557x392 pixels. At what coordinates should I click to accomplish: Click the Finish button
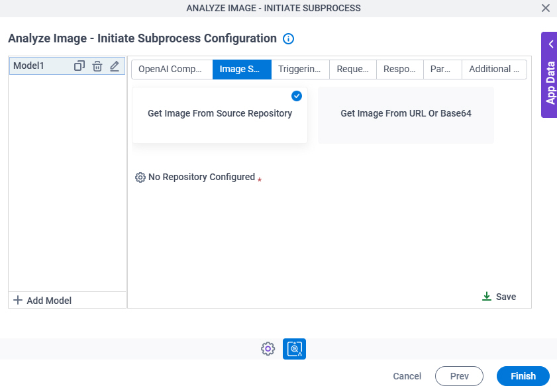[523, 376]
